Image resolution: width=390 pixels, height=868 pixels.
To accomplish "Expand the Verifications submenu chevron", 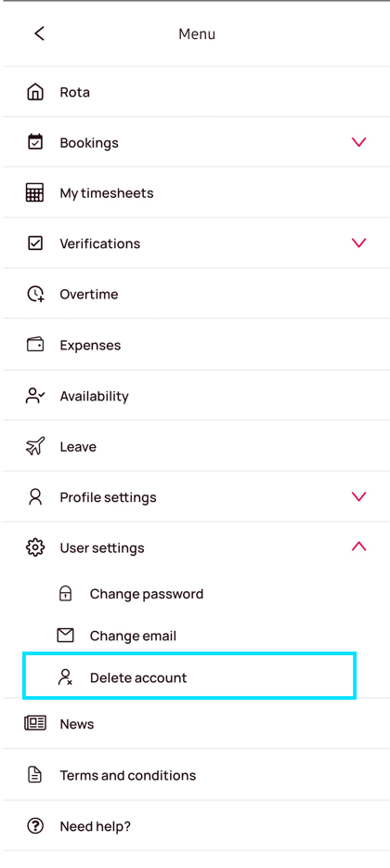I will pos(359,243).
